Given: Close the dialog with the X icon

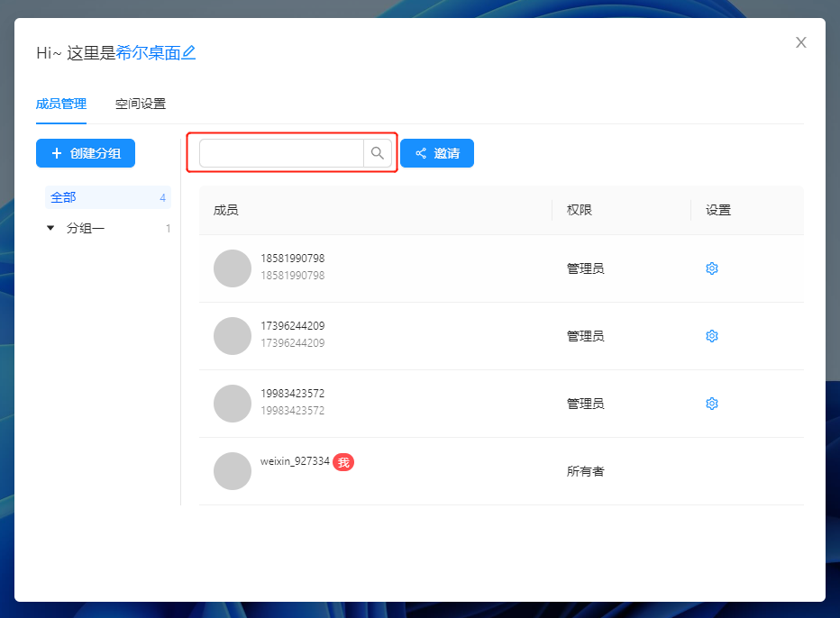Looking at the screenshot, I should click(x=801, y=42).
